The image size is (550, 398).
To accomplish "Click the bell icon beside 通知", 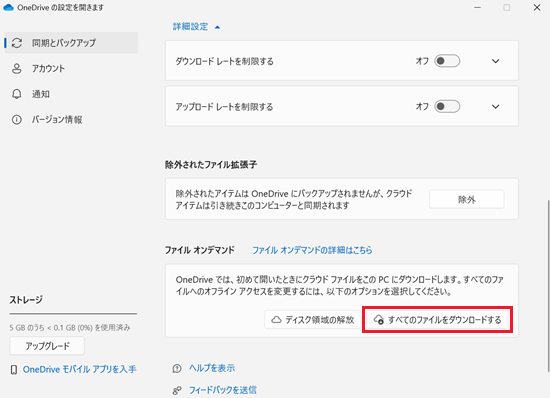I will (16, 94).
